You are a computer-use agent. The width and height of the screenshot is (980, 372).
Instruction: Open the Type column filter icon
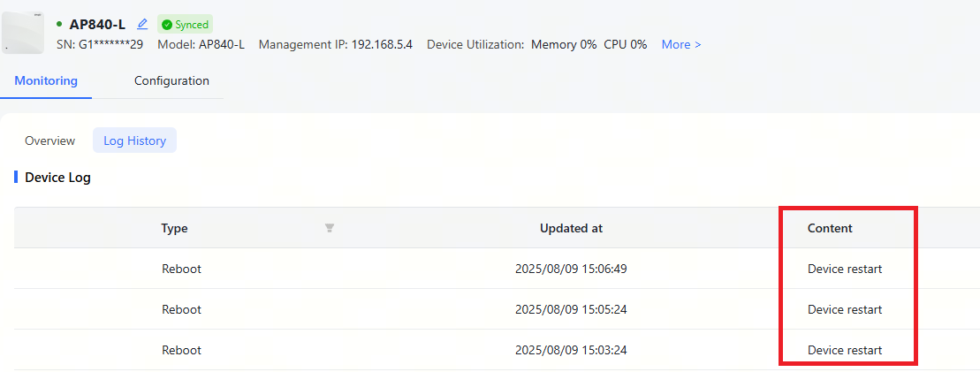coord(329,228)
